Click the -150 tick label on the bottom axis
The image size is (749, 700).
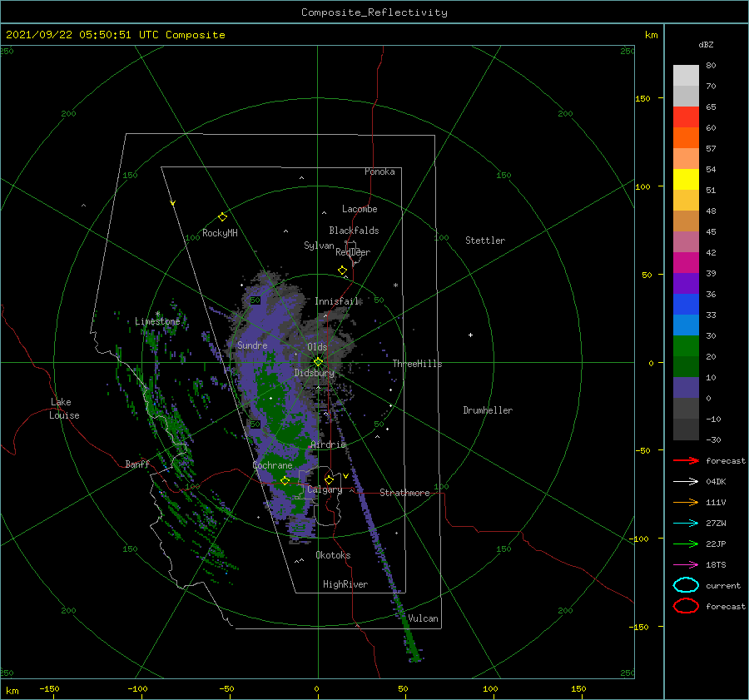point(49,689)
